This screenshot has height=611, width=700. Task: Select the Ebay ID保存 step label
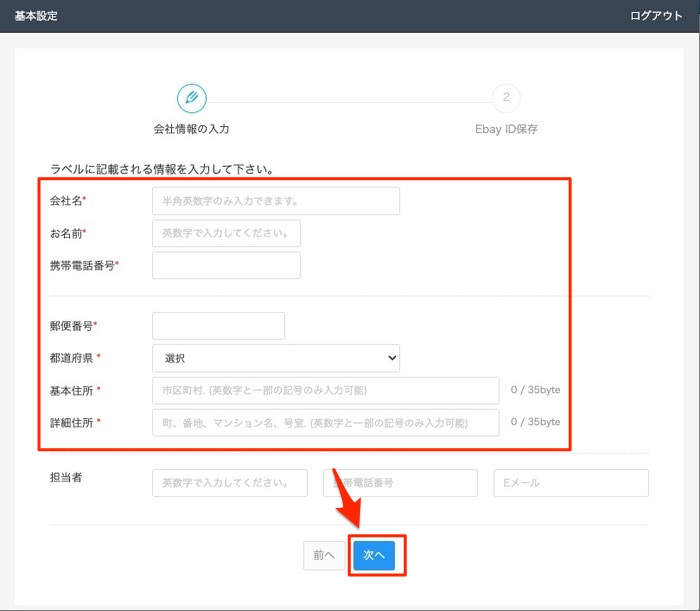506,129
